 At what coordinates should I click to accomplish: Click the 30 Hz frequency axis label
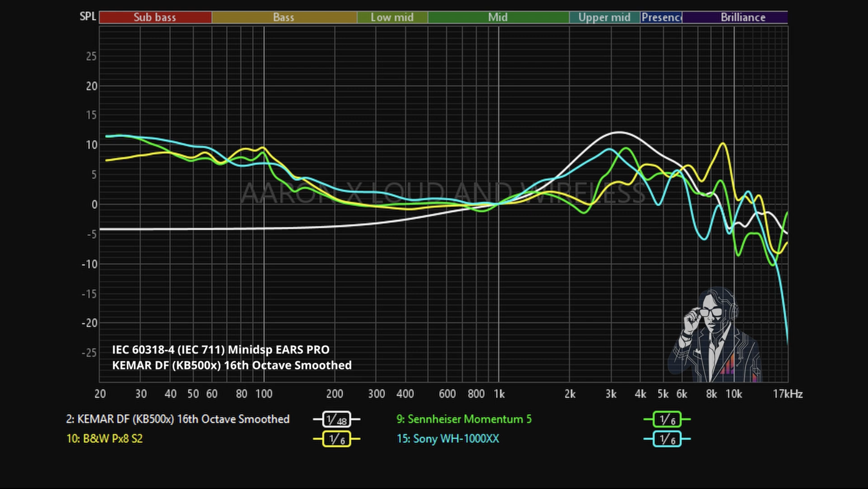pyautogui.click(x=141, y=394)
